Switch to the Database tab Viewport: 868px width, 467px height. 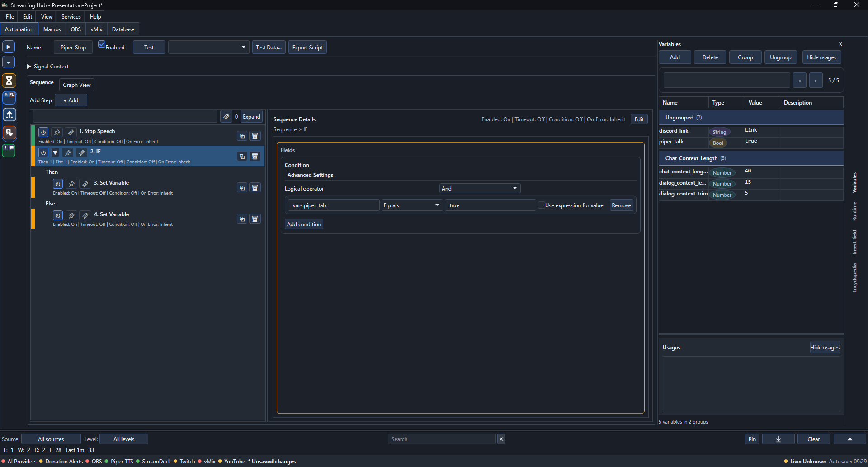click(123, 29)
